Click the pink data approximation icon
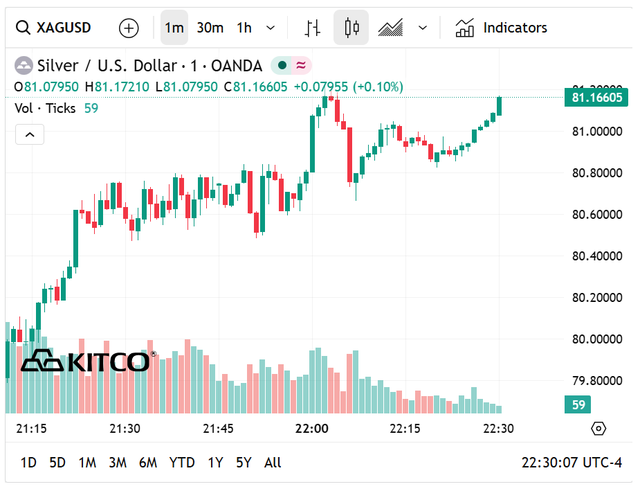 [301, 65]
